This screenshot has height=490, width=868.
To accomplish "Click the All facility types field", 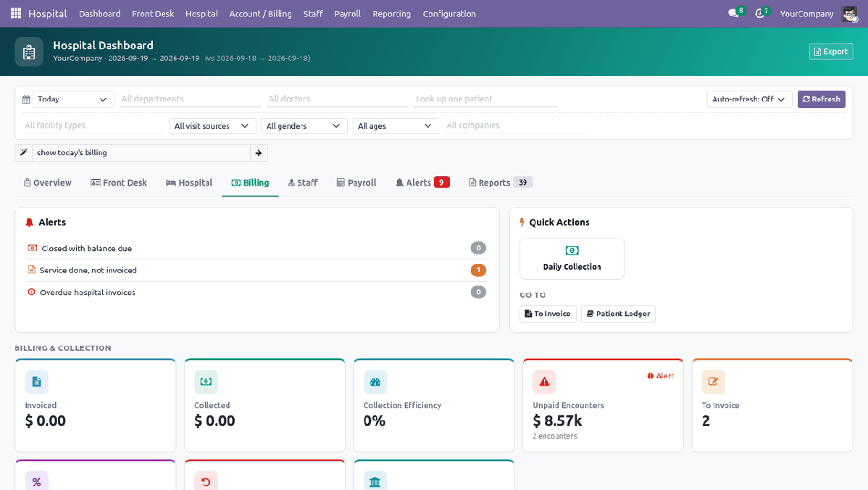I will pos(93,125).
